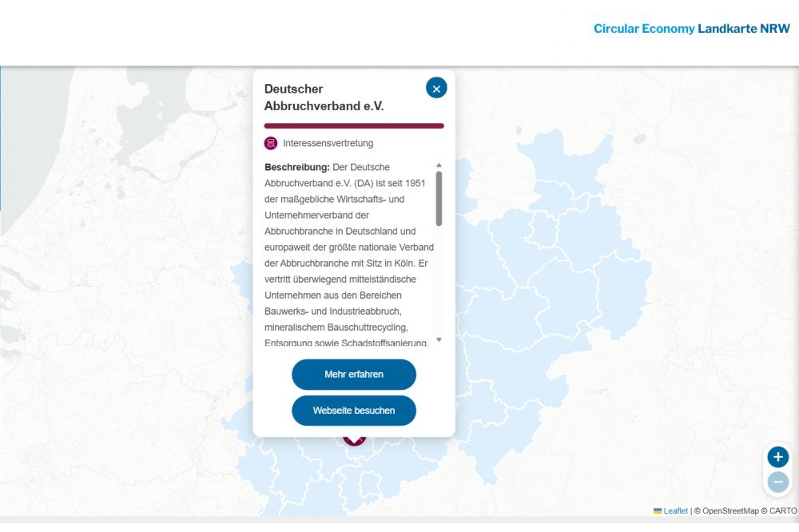Image resolution: width=799 pixels, height=532 pixels.
Task: Click the maroon divider bar in popup
Action: click(354, 125)
